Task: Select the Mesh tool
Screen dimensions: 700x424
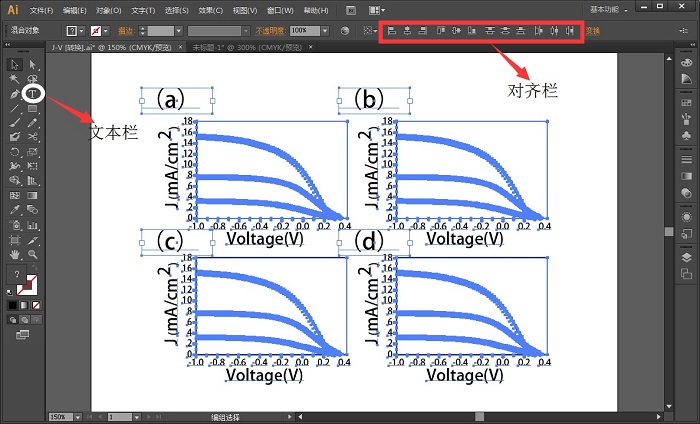Action: pos(14,195)
